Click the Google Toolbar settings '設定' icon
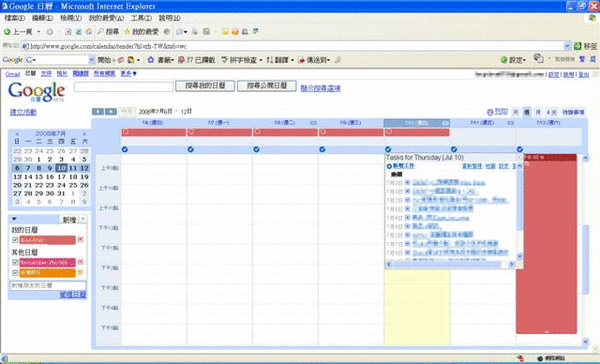 tap(504, 60)
